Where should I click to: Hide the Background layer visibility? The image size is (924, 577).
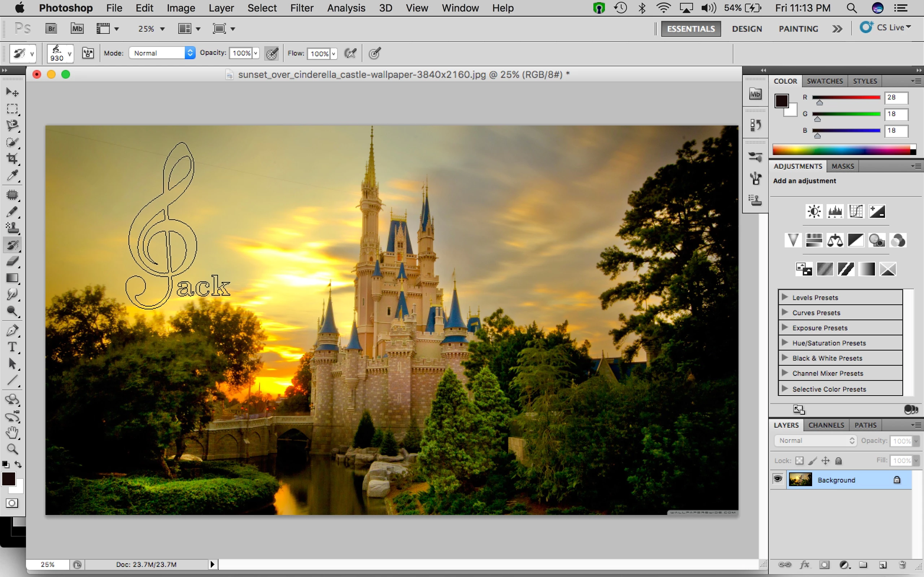pyautogui.click(x=778, y=479)
